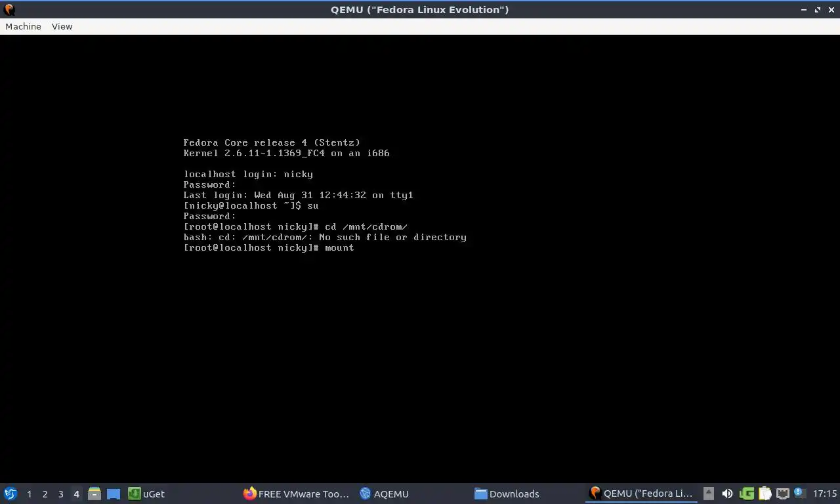Click the 'cd /mnt/cdrom/' command line
Image resolution: width=840 pixels, height=504 pixels.
click(x=295, y=226)
